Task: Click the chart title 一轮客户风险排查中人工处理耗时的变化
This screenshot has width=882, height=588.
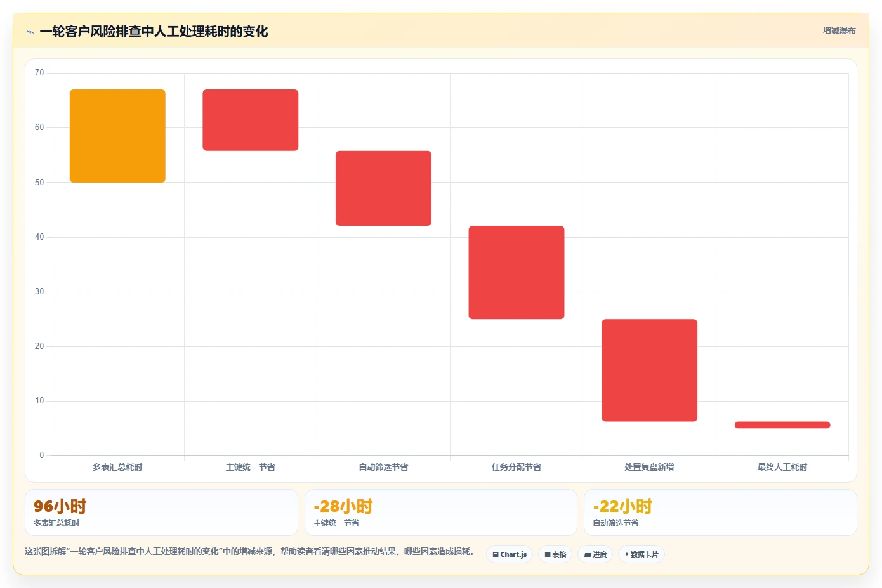Action: click(154, 31)
